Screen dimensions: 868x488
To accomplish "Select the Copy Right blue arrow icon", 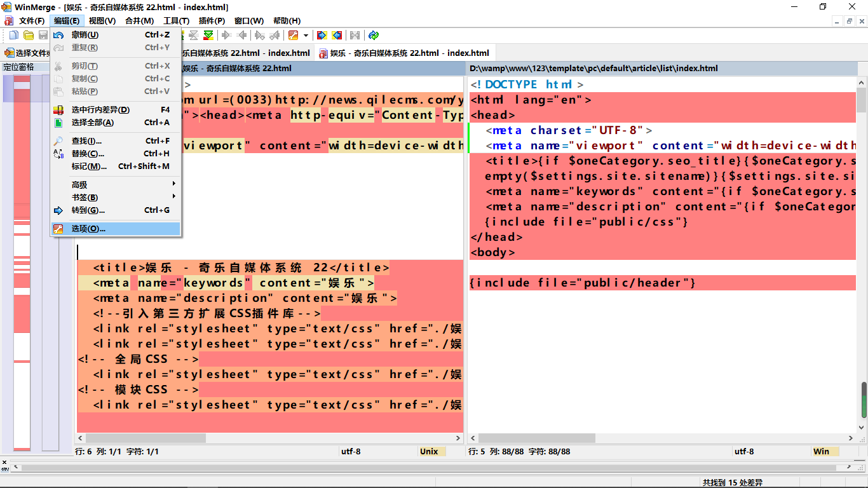I will (x=322, y=35).
